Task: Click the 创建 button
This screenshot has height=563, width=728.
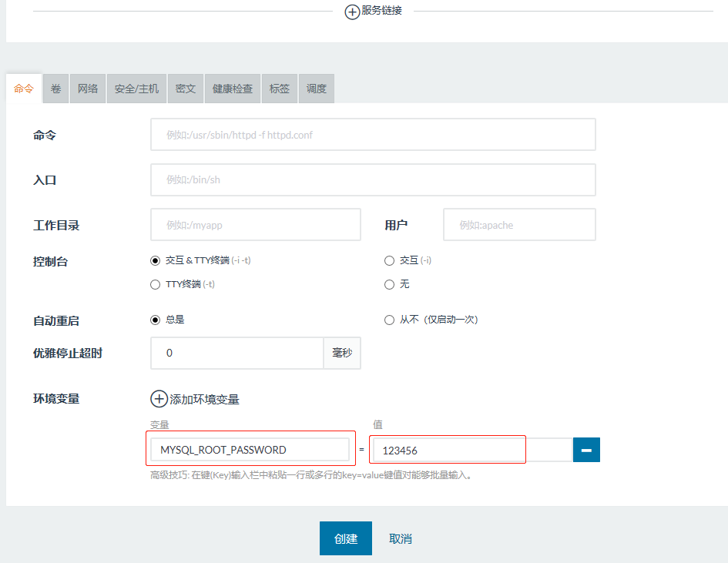Action: [x=345, y=538]
